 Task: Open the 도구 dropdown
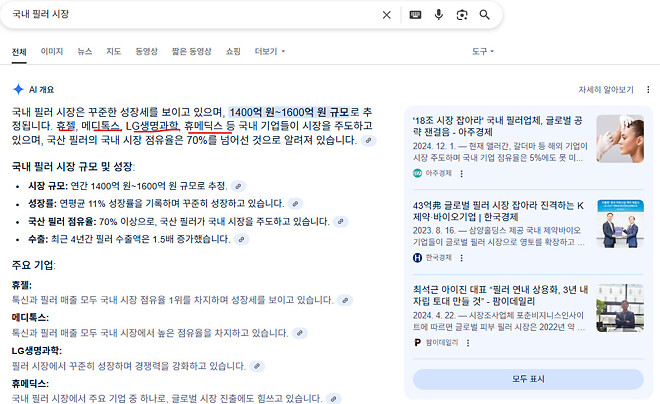click(482, 51)
